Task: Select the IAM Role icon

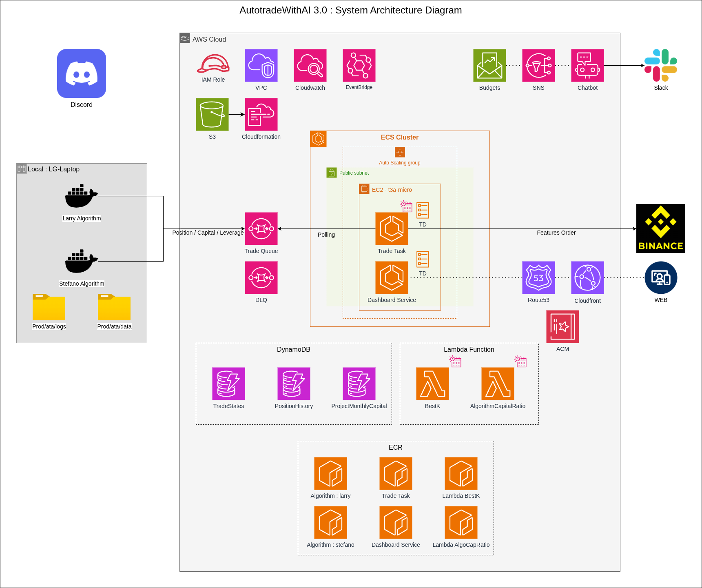Action: pyautogui.click(x=212, y=65)
